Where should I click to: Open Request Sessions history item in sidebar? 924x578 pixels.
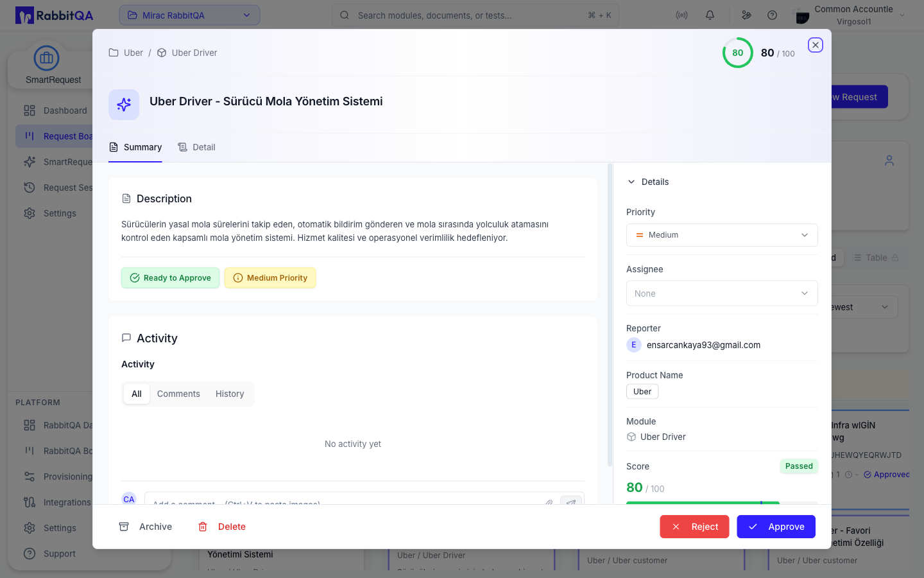pos(55,188)
